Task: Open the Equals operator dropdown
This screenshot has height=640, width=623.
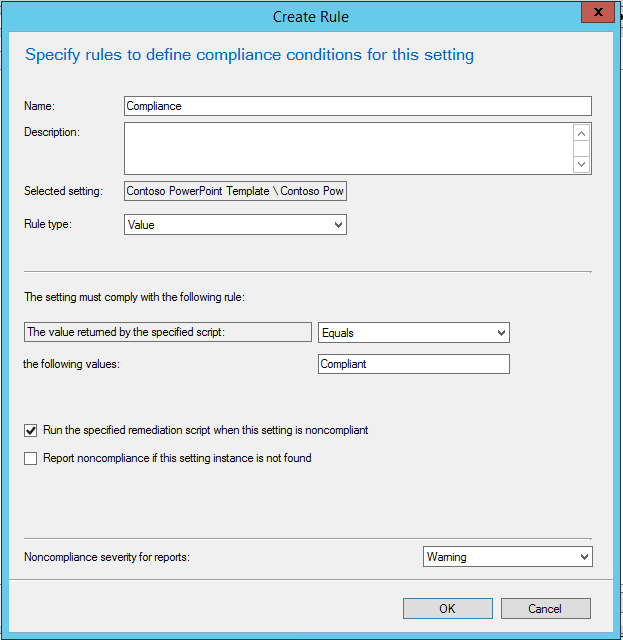Action: click(413, 333)
